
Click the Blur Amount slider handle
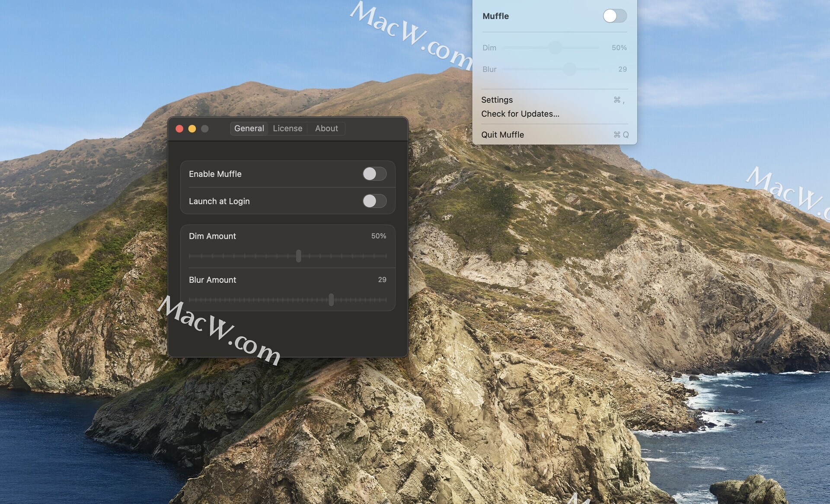(331, 300)
